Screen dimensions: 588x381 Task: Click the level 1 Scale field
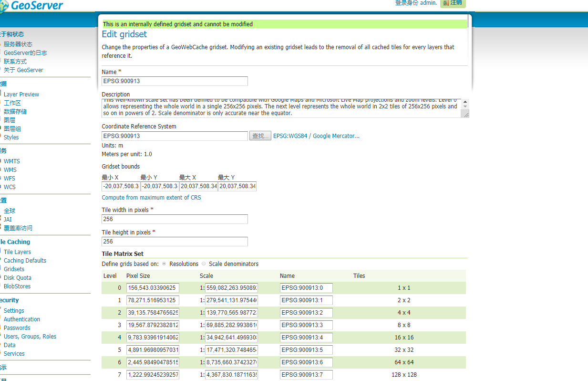pyautogui.click(x=231, y=300)
